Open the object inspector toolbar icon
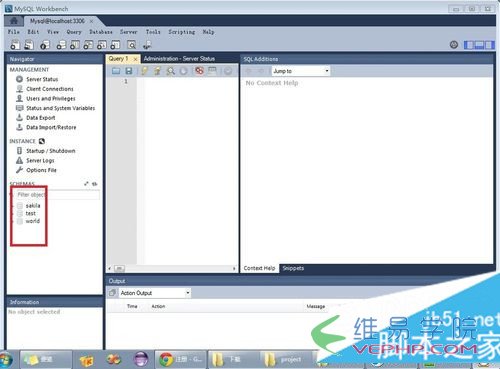The width and height of the screenshot is (500, 369). pos(45,45)
